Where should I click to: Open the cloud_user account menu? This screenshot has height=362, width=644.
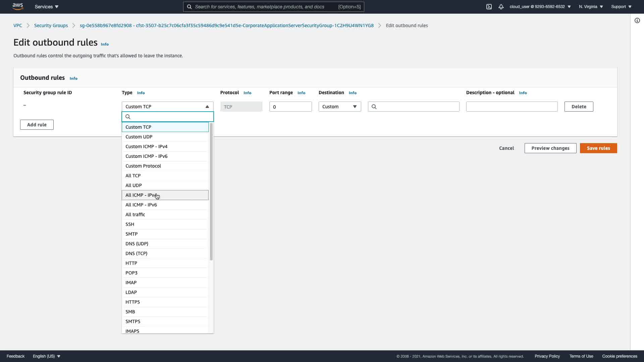coord(540,7)
